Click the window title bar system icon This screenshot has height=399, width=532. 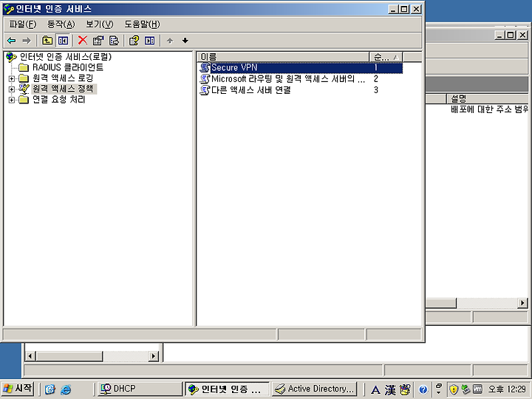tap(9, 9)
